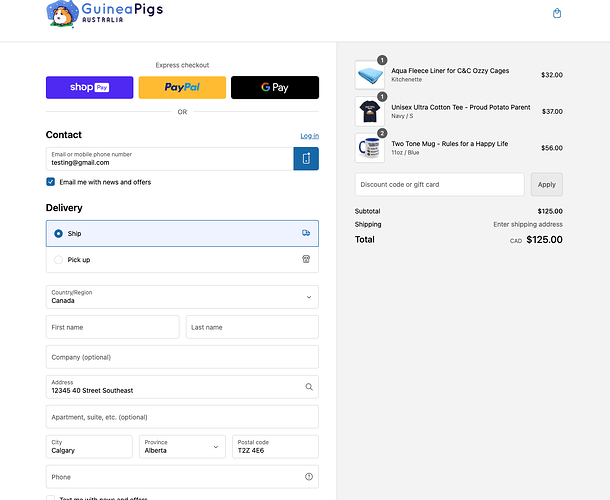Pay with Shop Pay express checkout
Screen dimensions: 610x500
coord(89,87)
